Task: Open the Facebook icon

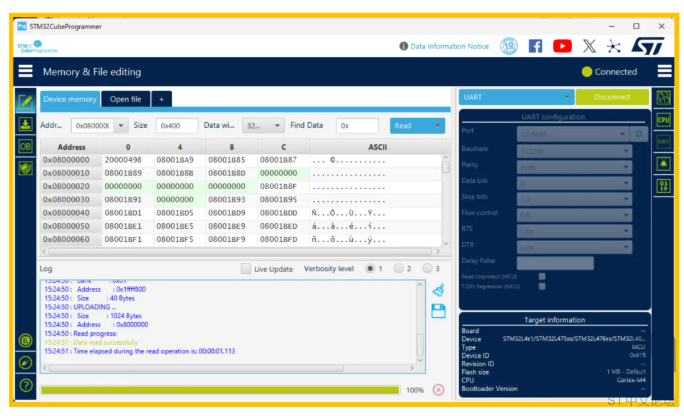Action: click(x=535, y=46)
